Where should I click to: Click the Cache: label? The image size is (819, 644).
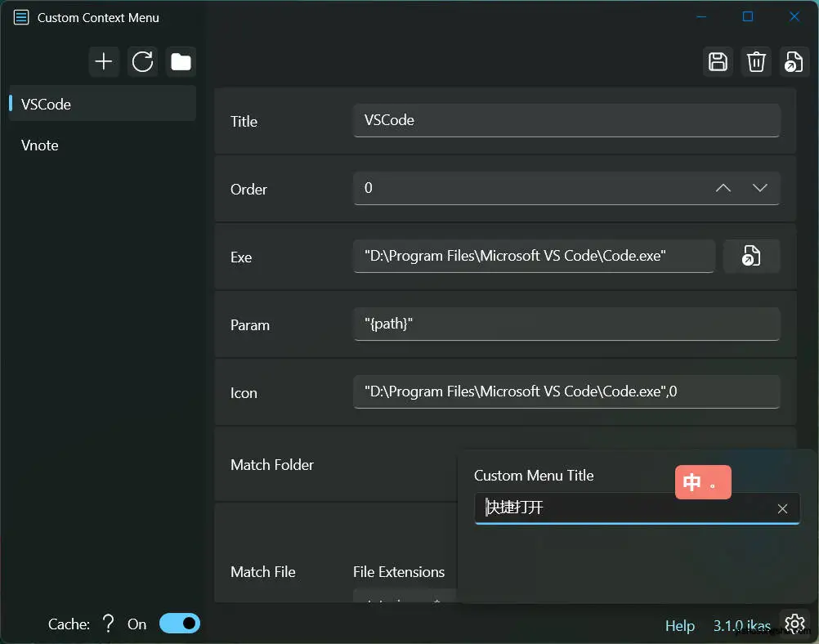pyautogui.click(x=69, y=624)
